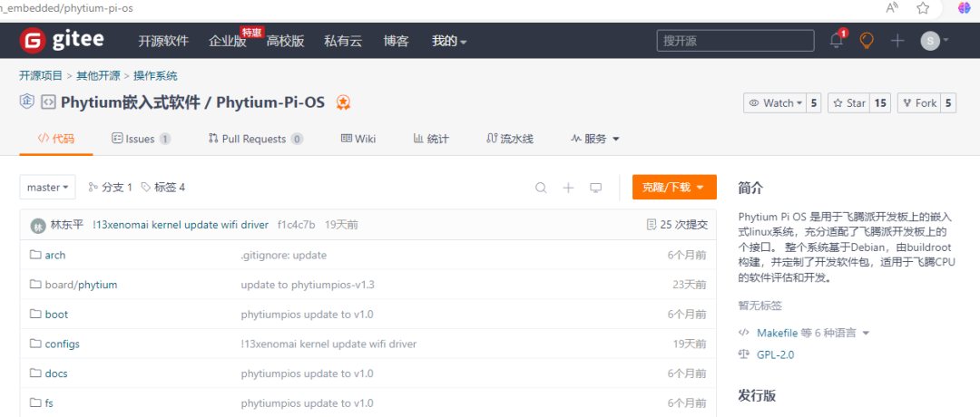The image size is (980, 417).
Task: Expand languages list arrow
Action: (866, 334)
